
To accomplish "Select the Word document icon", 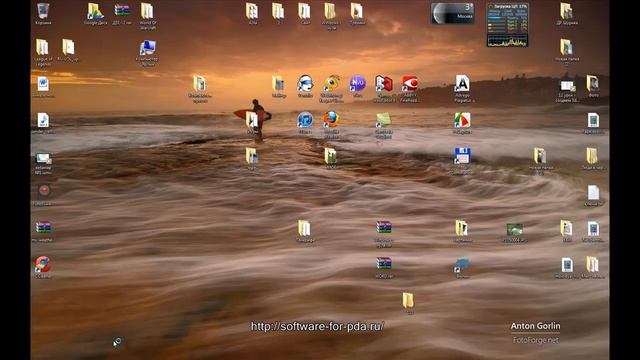I will click(x=43, y=84).
